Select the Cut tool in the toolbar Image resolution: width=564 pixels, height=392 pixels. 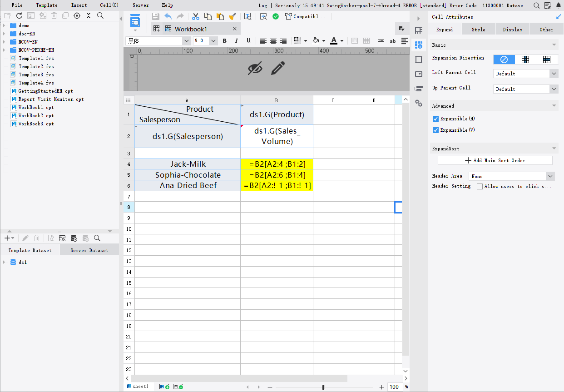tap(195, 16)
